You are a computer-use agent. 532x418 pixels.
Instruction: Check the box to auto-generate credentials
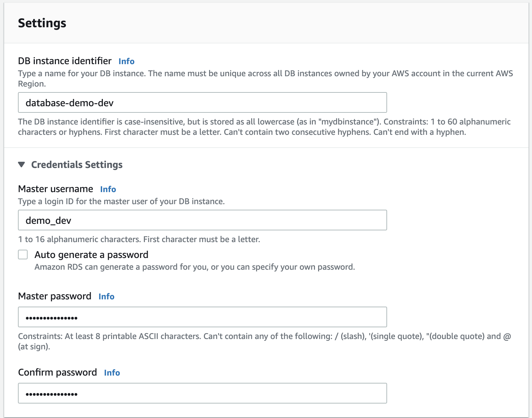[x=22, y=254]
